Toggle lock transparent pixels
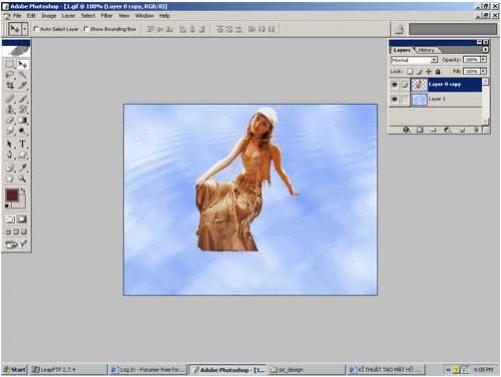Image resolution: width=501 pixels, height=377 pixels. pos(410,71)
